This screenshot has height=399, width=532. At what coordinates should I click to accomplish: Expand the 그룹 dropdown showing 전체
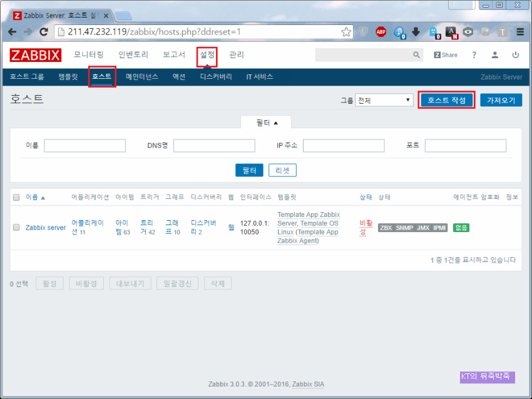(x=384, y=100)
